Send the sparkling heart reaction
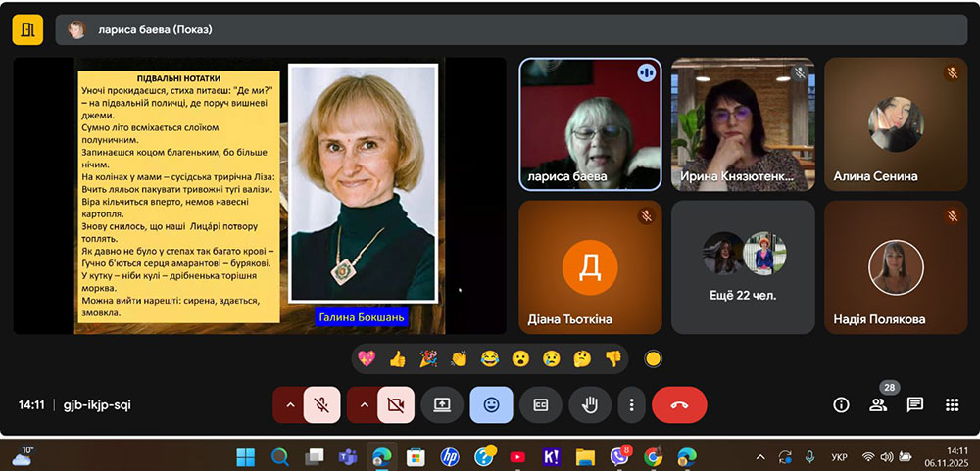Screen dimensions: 980x471 367,358
